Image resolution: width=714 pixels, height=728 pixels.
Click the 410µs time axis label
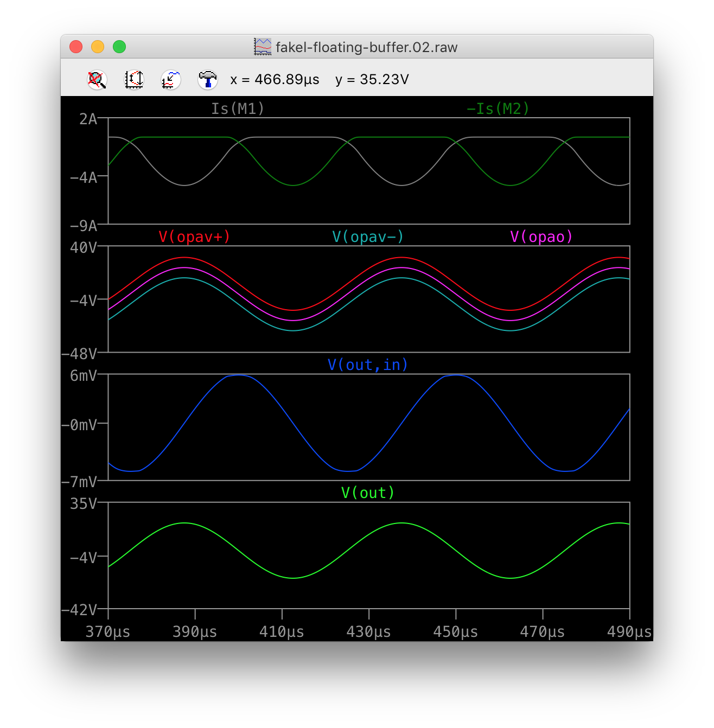pos(282,632)
